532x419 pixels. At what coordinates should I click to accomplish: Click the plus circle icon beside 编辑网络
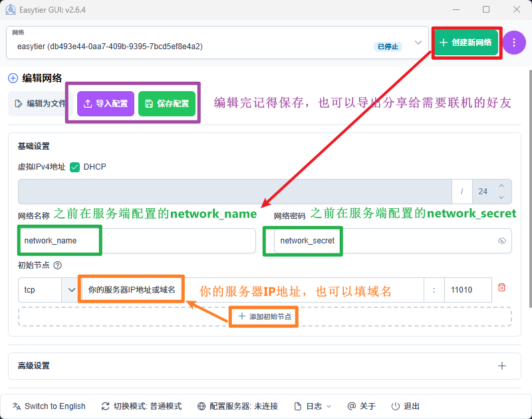pos(13,78)
